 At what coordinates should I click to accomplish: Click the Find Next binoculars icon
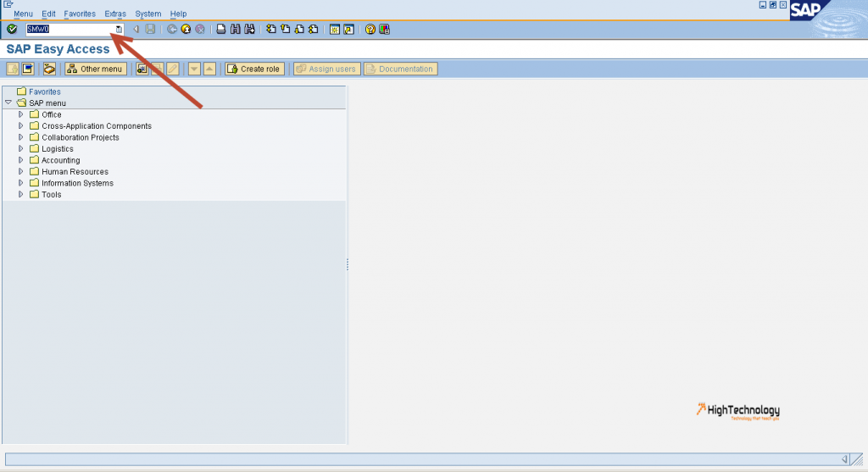(250, 29)
